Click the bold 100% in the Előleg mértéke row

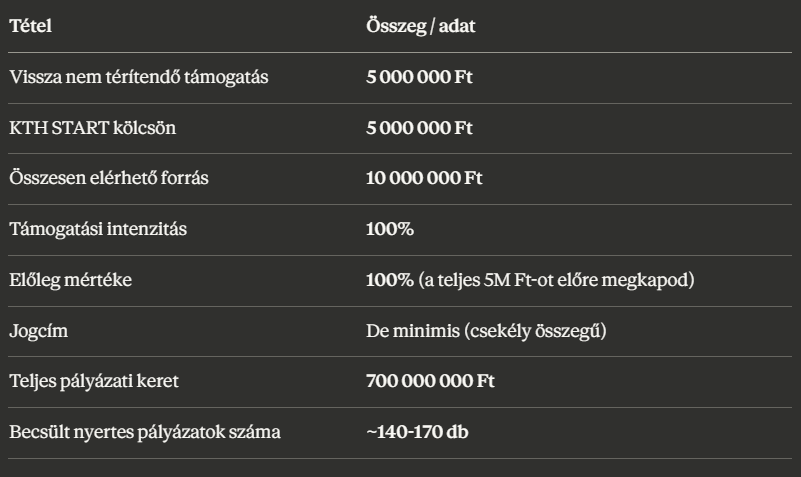(x=386, y=280)
